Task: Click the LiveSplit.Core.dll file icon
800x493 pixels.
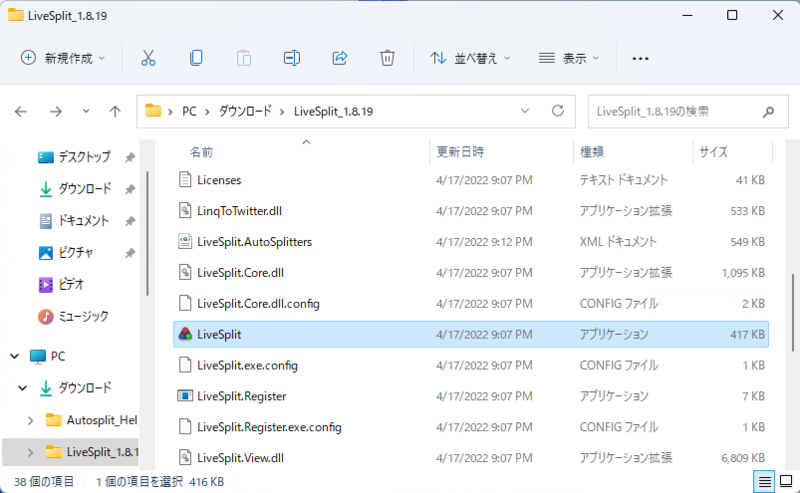Action: tap(185, 273)
